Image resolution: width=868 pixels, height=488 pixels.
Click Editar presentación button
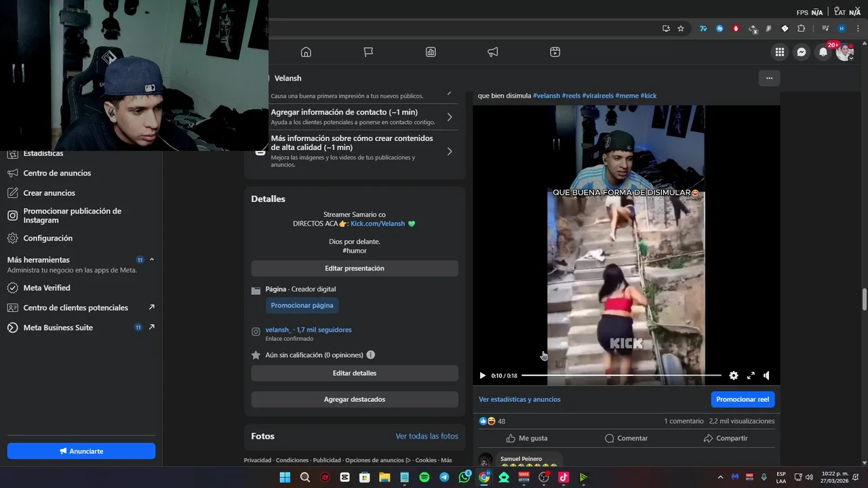[x=355, y=268]
